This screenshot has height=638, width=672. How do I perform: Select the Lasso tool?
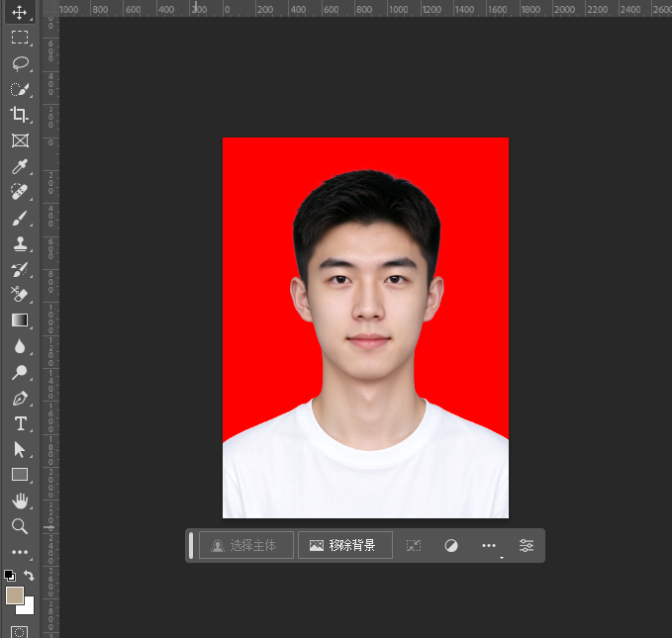(20, 63)
